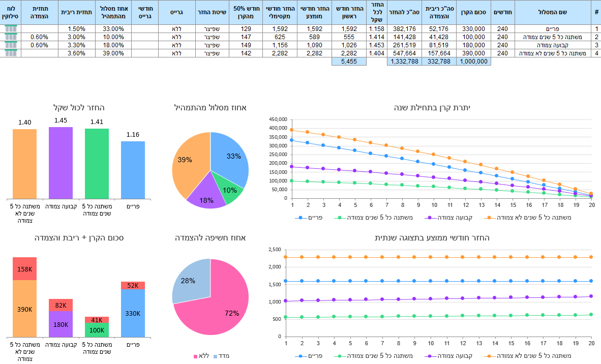
Task: Select the תחזית ריבית header
Action: pyautogui.click(x=77, y=12)
